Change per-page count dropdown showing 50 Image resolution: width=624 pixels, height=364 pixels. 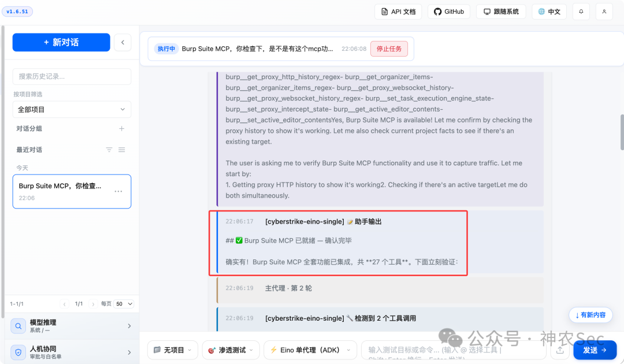point(124,304)
